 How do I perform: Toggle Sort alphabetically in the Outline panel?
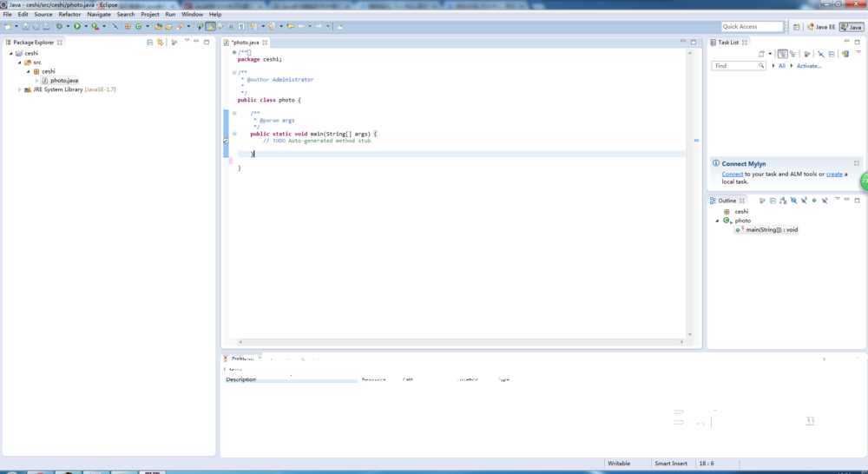782,201
